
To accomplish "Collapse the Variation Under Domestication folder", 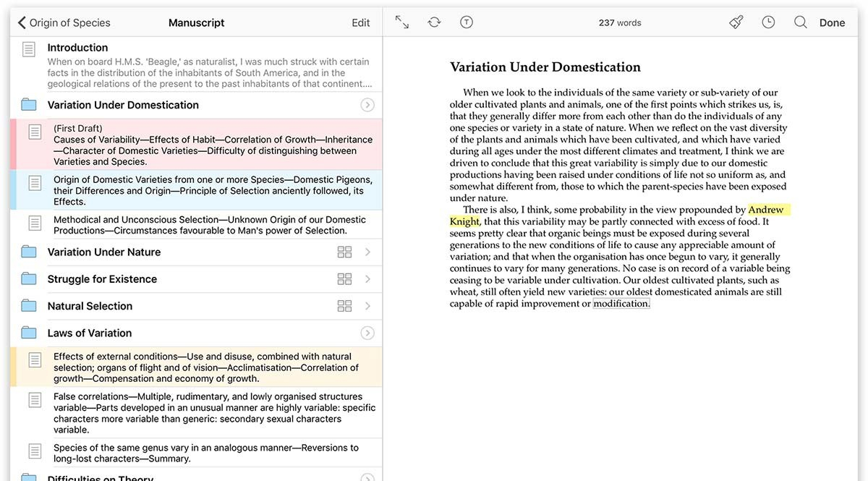I will (x=367, y=105).
